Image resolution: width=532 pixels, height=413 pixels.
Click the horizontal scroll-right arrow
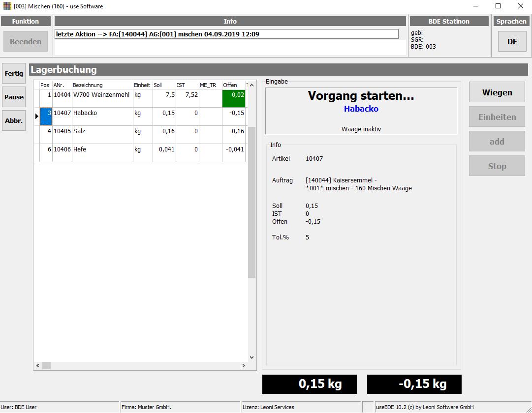click(243, 365)
